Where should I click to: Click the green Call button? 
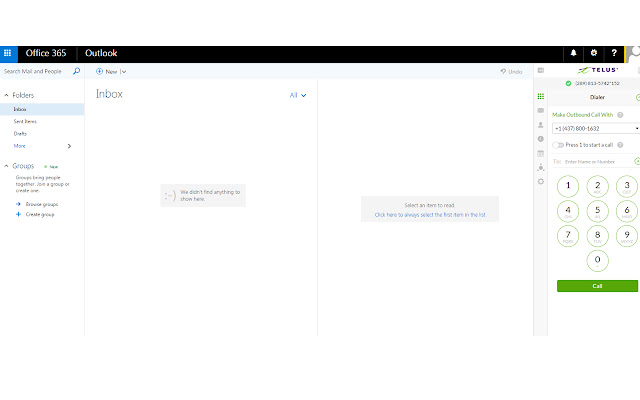tap(597, 286)
